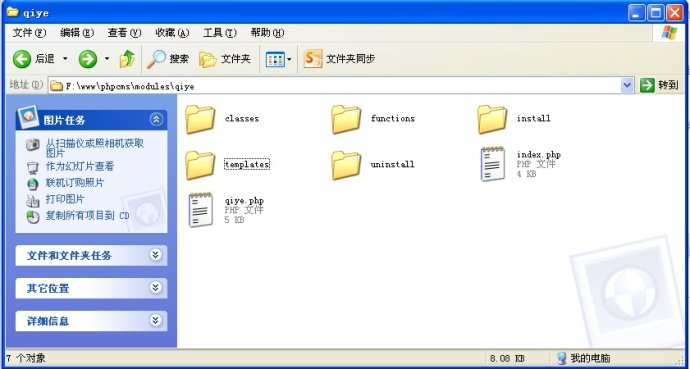Viewport: 690px width, 369px height.
Task: Click the slideshow icon in task pane
Action: (x=33, y=168)
